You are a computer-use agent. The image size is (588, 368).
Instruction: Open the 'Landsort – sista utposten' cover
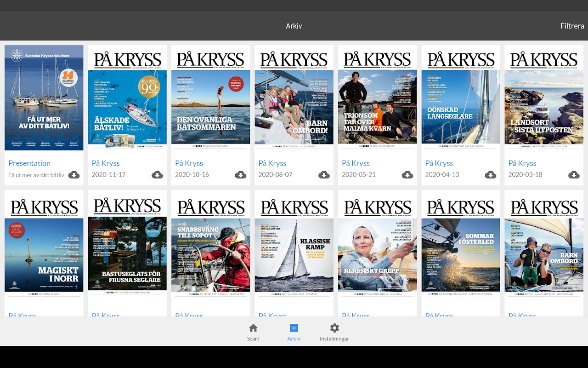[x=544, y=98]
